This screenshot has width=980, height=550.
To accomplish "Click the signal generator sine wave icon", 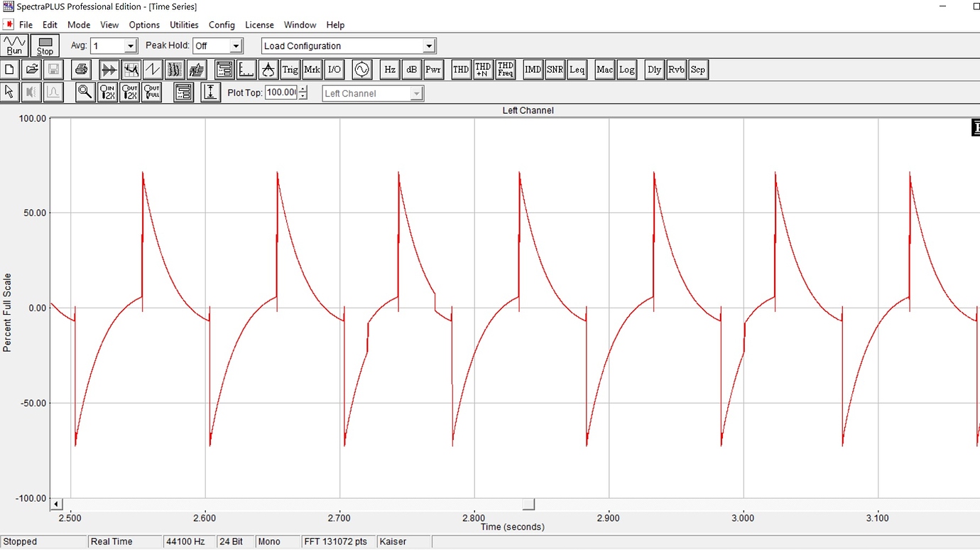I will [361, 70].
